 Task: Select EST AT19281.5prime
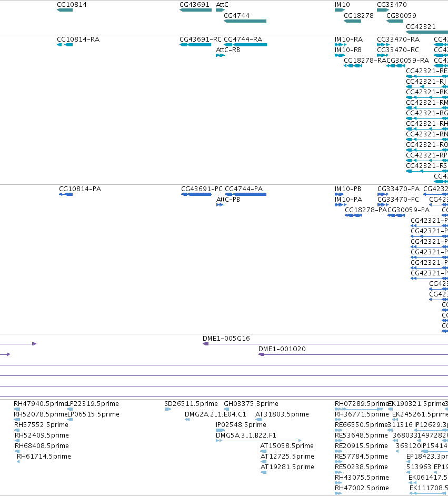pyautogui.click(x=287, y=467)
